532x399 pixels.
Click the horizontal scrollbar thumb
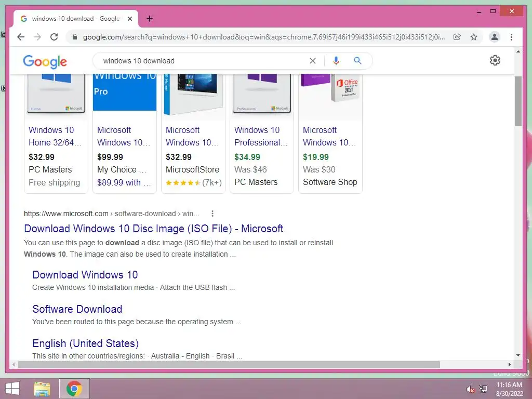[229, 364]
